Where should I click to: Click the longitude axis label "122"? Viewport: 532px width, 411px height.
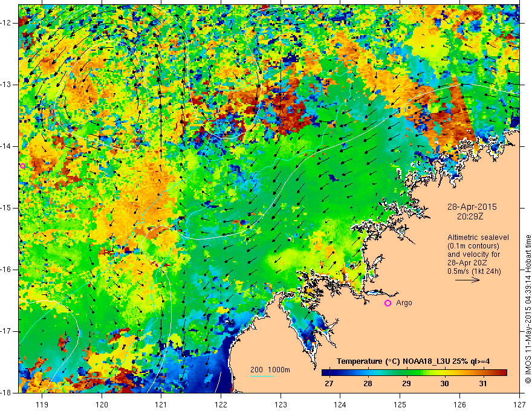[221, 404]
